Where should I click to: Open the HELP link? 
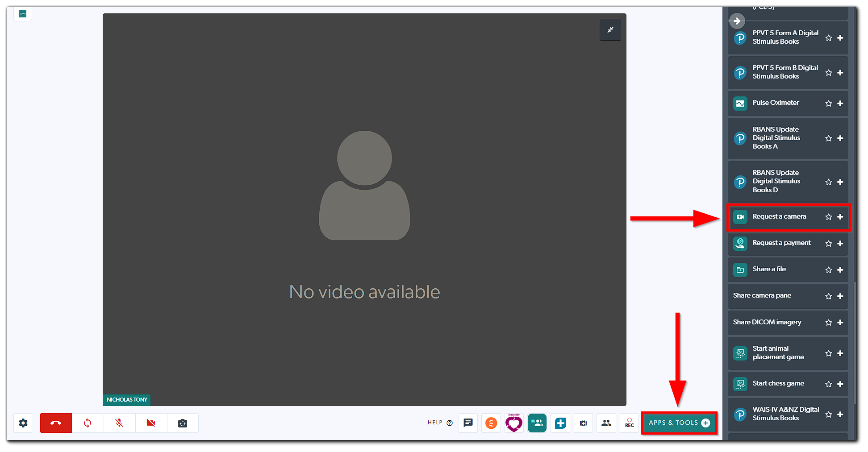[x=440, y=423]
